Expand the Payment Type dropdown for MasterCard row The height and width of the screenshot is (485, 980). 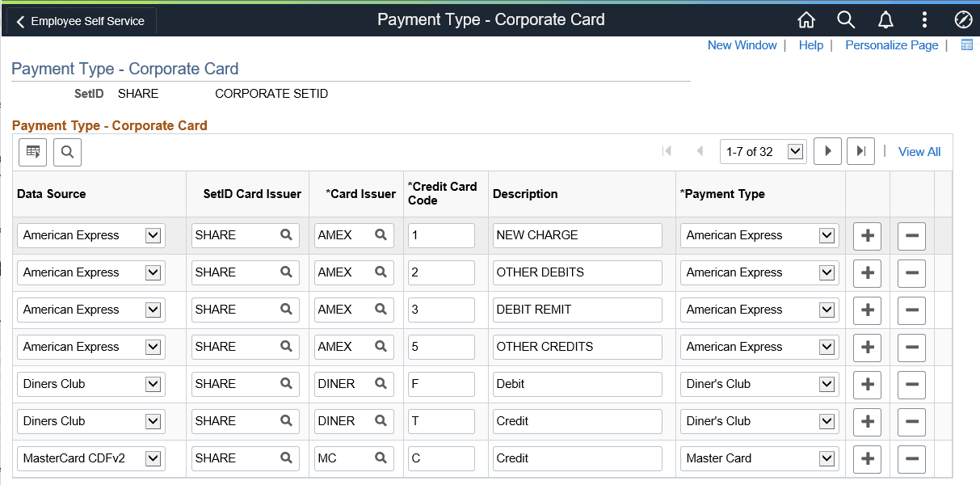pyautogui.click(x=758, y=458)
